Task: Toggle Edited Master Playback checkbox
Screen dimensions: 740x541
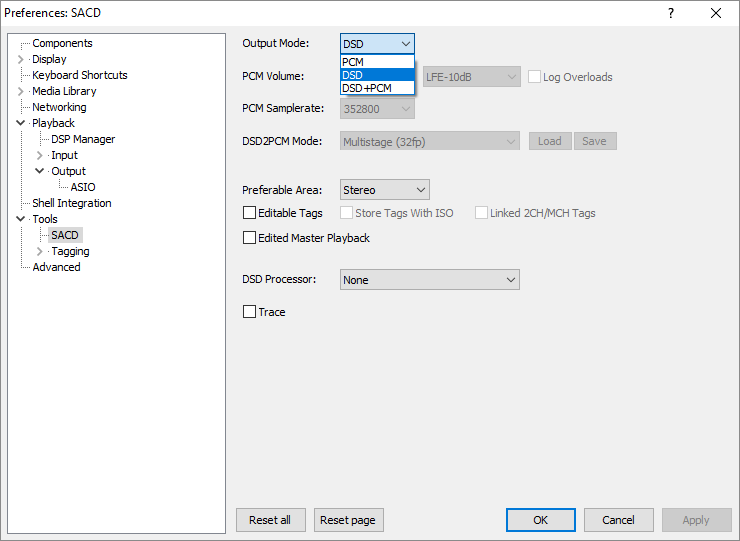Action: pyautogui.click(x=250, y=238)
